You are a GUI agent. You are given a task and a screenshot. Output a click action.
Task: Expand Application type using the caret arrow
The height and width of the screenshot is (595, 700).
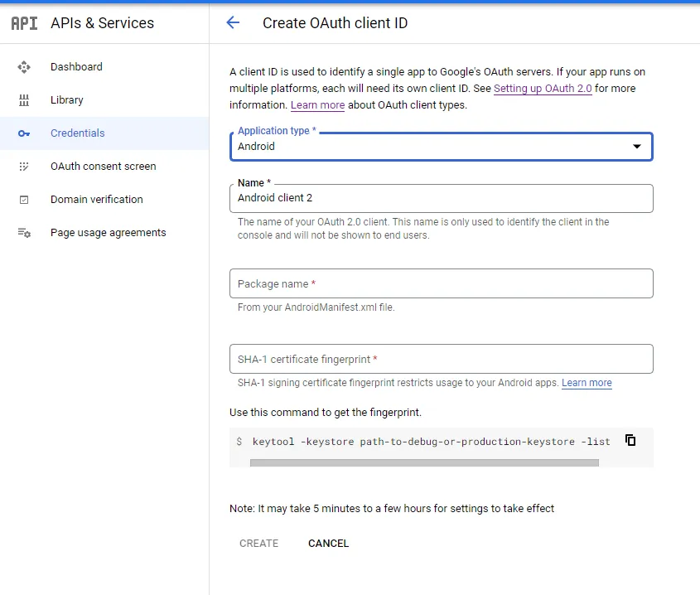click(x=636, y=147)
